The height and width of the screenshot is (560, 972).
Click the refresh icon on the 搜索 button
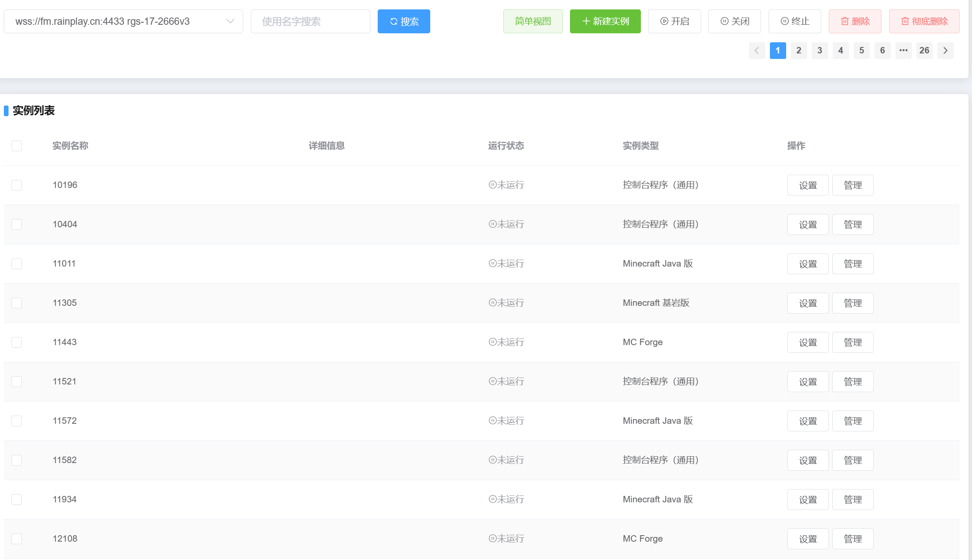(x=393, y=21)
